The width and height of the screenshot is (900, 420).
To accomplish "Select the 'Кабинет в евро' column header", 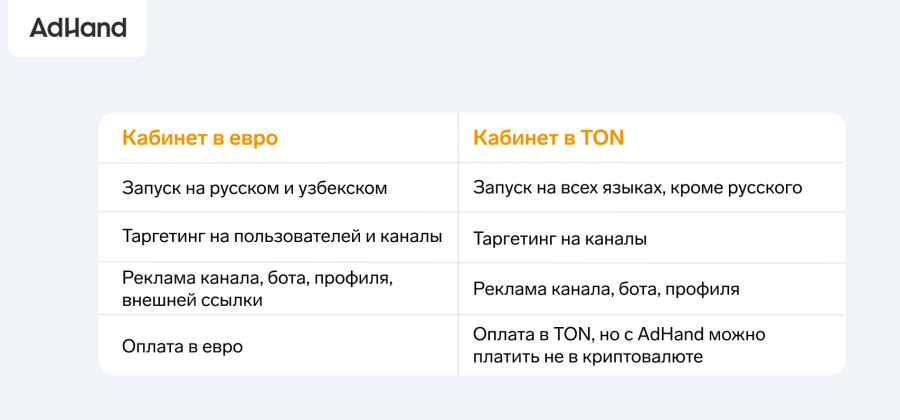I will [x=199, y=138].
